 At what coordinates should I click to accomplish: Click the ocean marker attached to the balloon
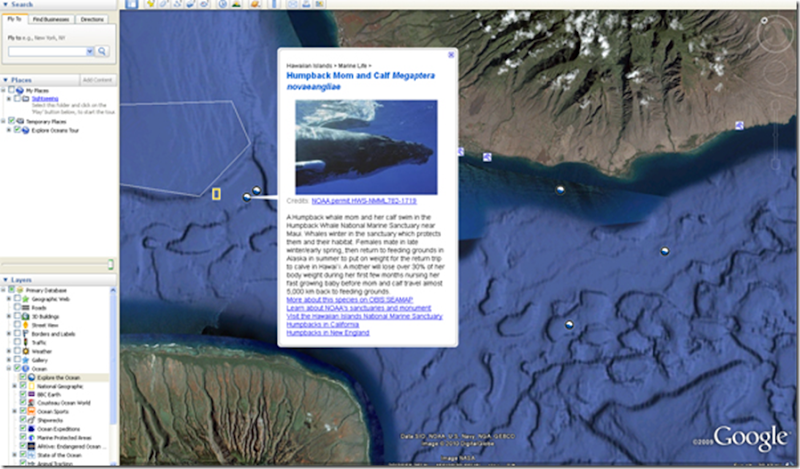pos(247,197)
